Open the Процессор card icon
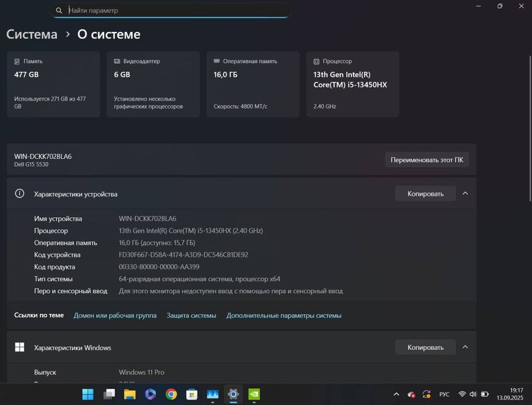The height and width of the screenshot is (405, 532). (x=316, y=61)
